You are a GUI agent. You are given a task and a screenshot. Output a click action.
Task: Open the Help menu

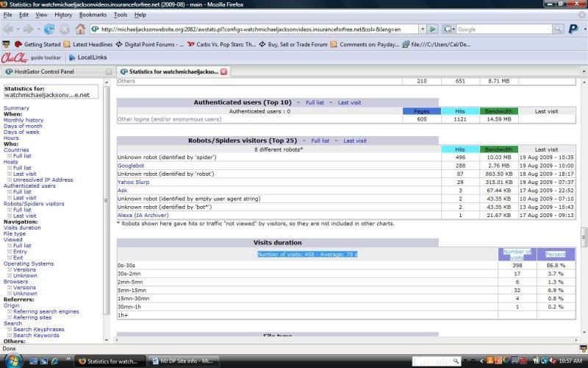[x=140, y=15]
